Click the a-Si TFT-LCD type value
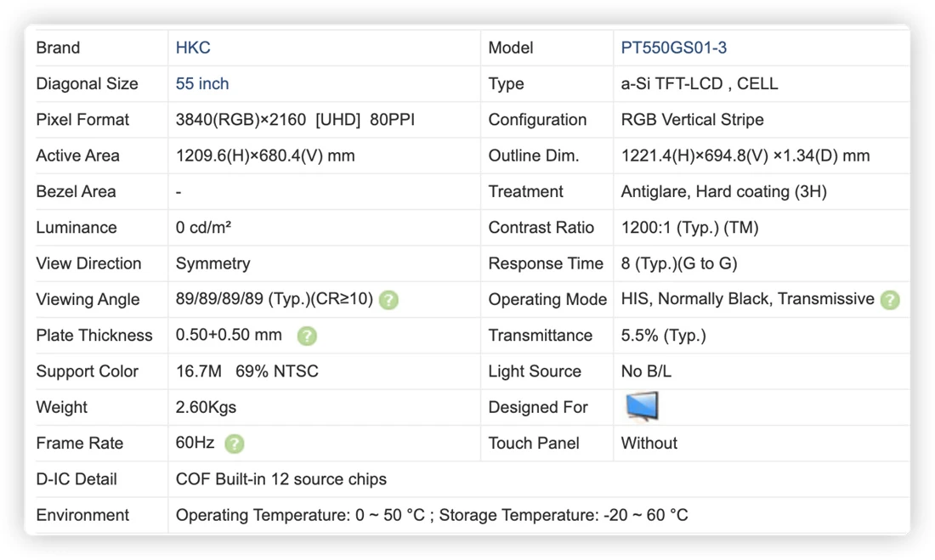This screenshot has height=560, width=935. tap(700, 83)
